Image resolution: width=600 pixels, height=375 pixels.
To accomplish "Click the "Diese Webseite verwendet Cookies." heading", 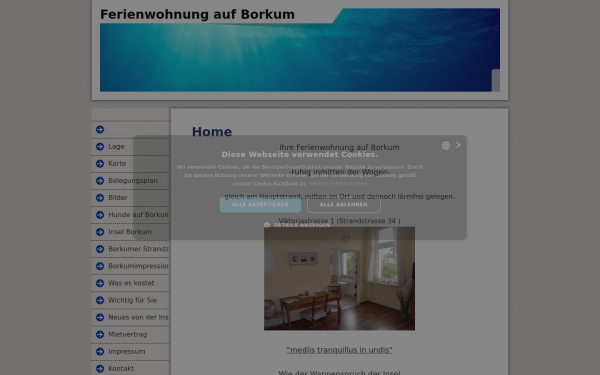I will click(x=300, y=155).
